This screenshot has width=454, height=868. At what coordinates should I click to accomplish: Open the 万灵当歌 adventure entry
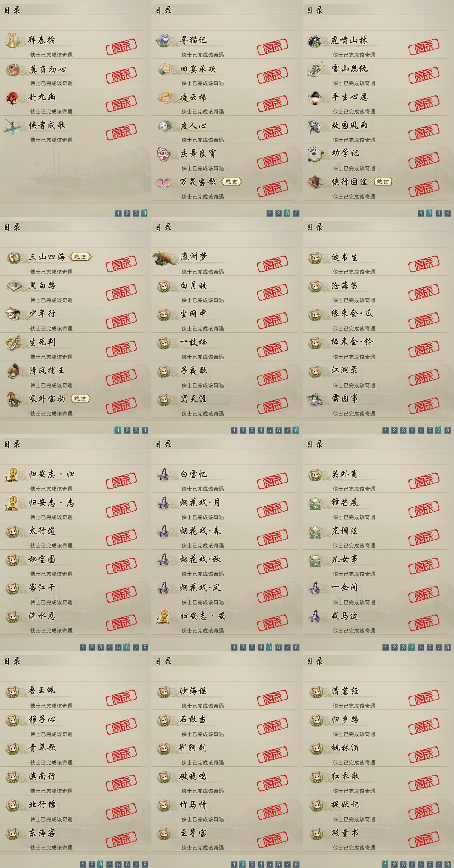click(x=227, y=187)
